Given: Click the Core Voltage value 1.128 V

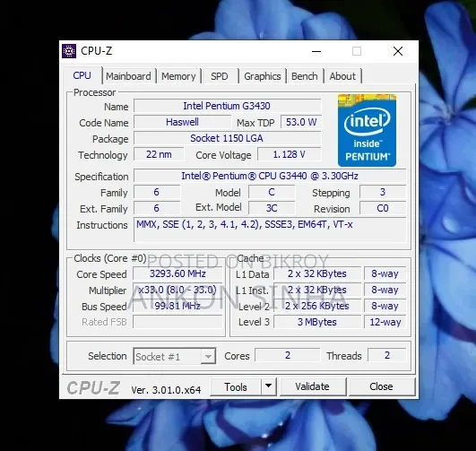Looking at the screenshot, I should tap(289, 154).
